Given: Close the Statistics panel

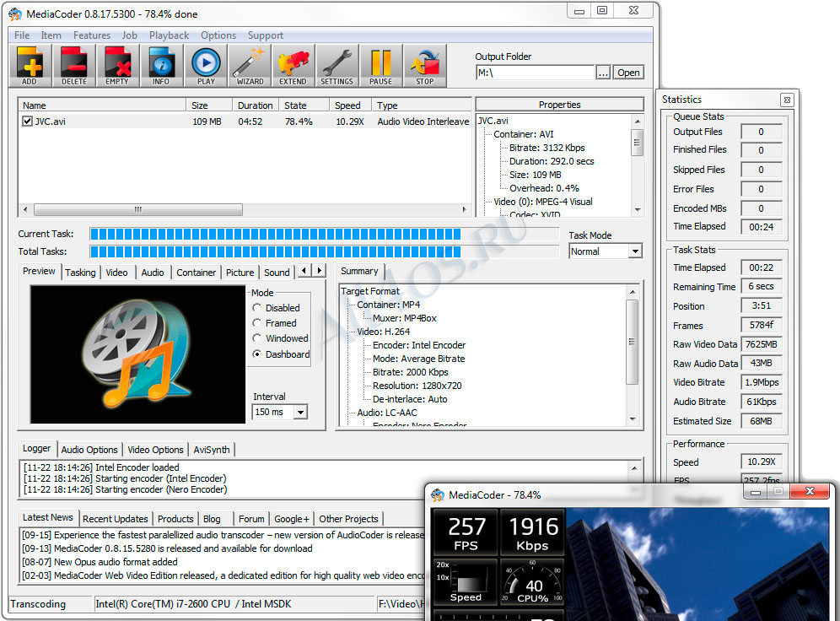Looking at the screenshot, I should tap(787, 100).
